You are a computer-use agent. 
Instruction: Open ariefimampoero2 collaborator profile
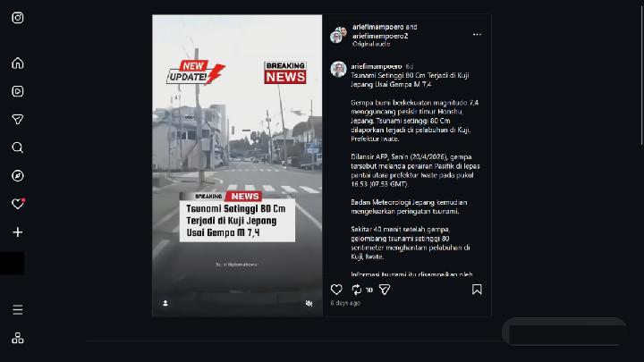[x=380, y=36]
